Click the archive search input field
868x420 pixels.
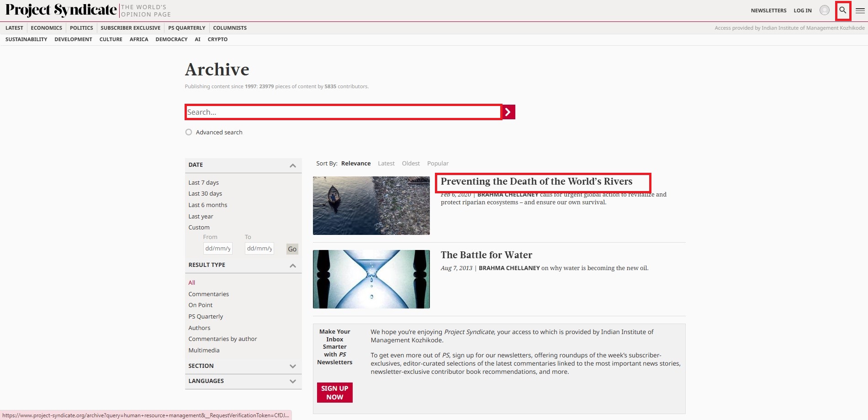343,112
